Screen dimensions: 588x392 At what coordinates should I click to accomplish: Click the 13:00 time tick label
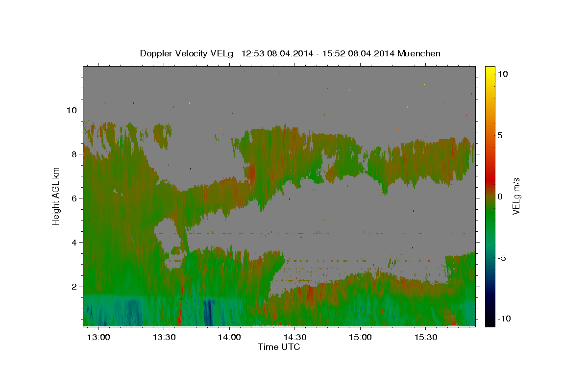pyautogui.click(x=99, y=338)
